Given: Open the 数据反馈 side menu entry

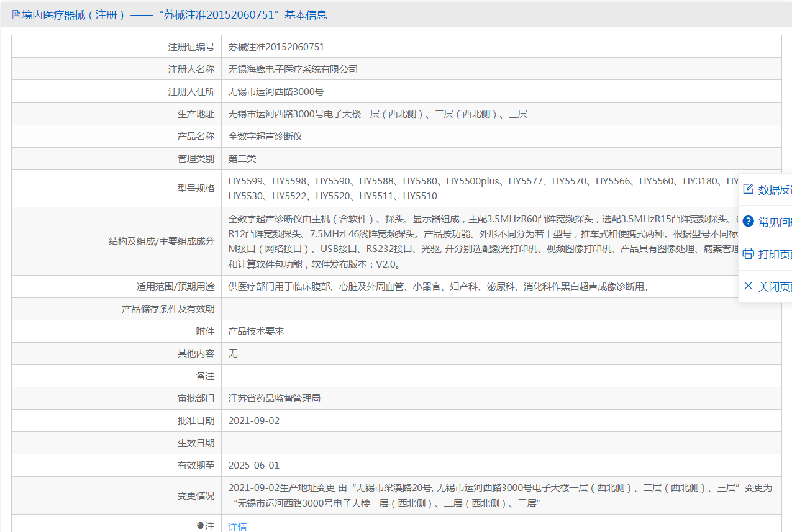Looking at the screenshot, I should pos(765,189).
